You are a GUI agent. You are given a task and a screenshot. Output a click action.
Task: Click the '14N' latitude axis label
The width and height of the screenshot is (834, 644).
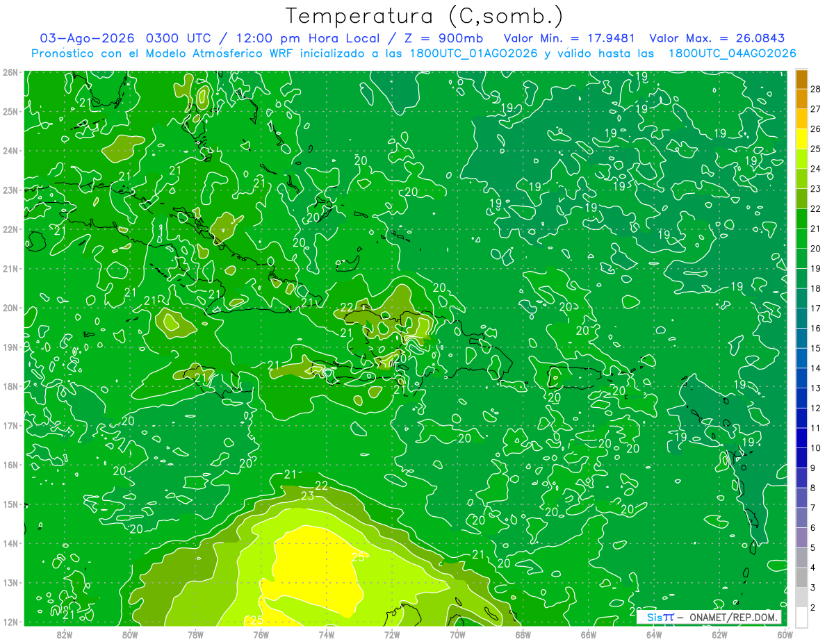tap(10, 543)
